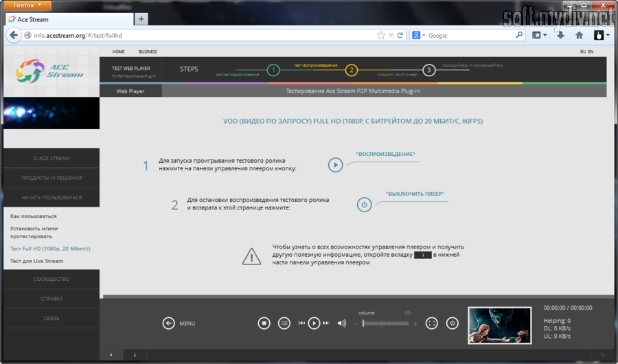The width and height of the screenshot is (618, 364).
Task: Start playback with the player's play button
Action: [313, 323]
